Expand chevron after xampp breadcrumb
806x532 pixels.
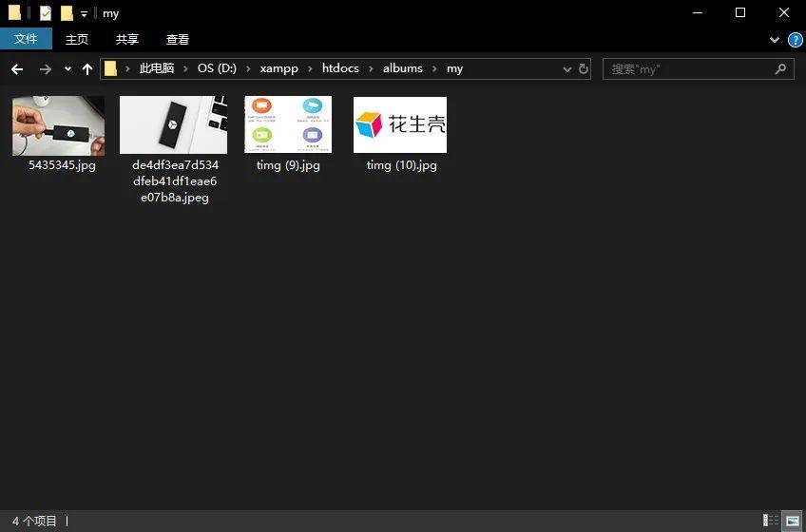click(x=310, y=69)
